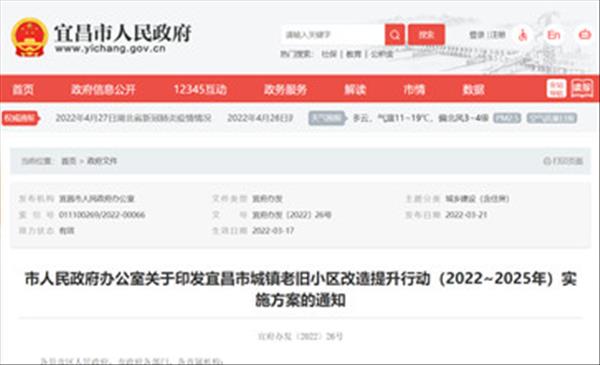The width and height of the screenshot is (600, 365).
Task: Open the 12345互动 menu item
Action: (200, 90)
